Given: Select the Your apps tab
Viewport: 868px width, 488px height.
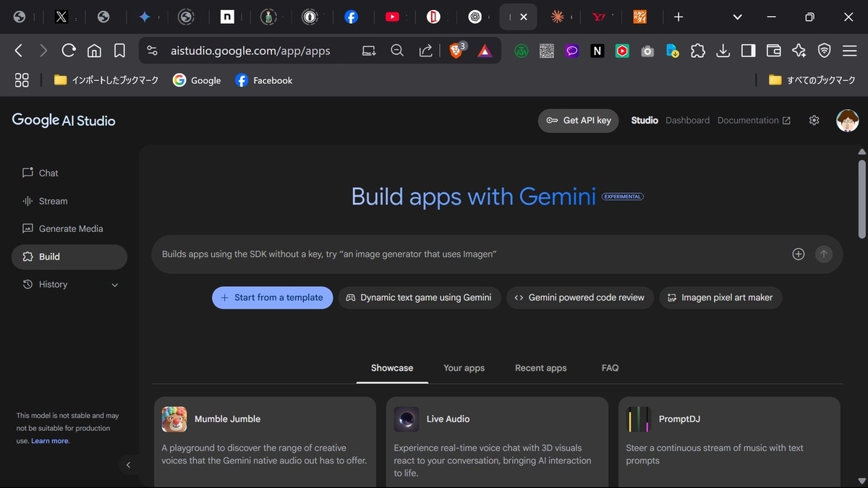Looking at the screenshot, I should click(x=464, y=368).
